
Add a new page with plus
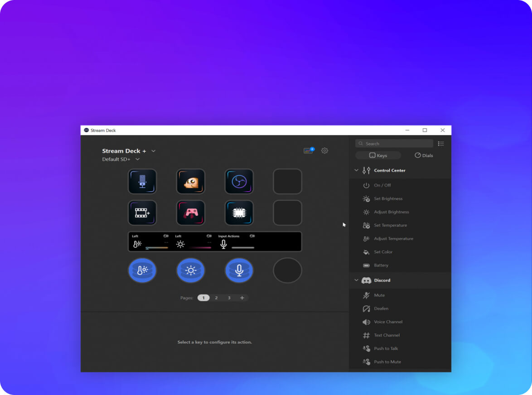coord(242,298)
